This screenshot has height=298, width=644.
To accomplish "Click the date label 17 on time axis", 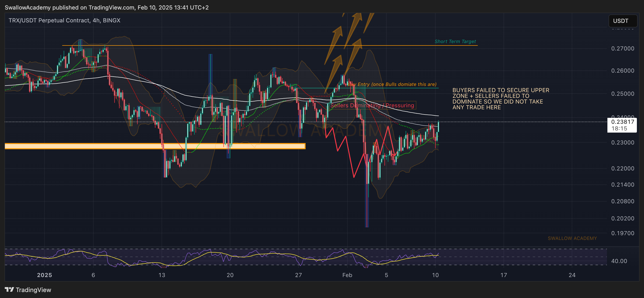I will (x=504, y=275).
